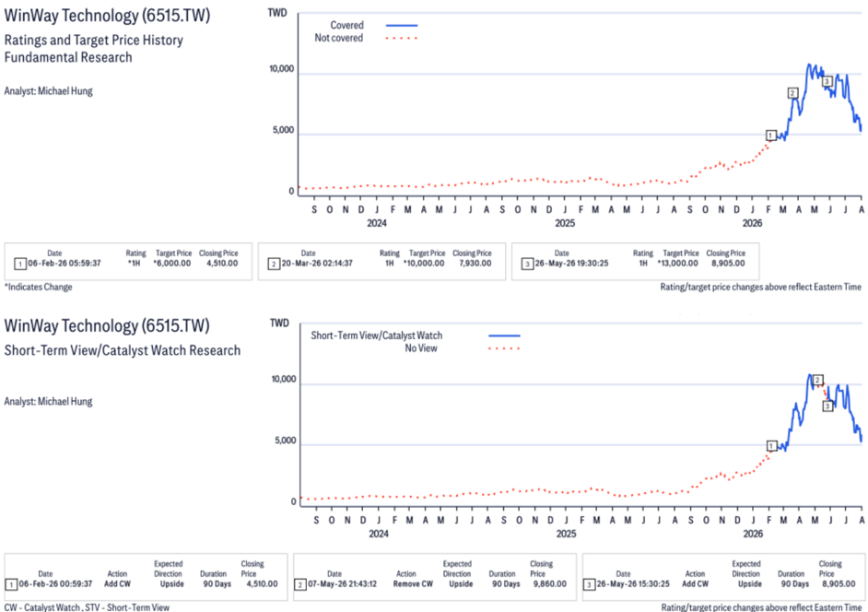Select the 'Short-Term View/Catalyst Watch' legend label
This screenshot has width=868, height=612.
[x=377, y=335]
